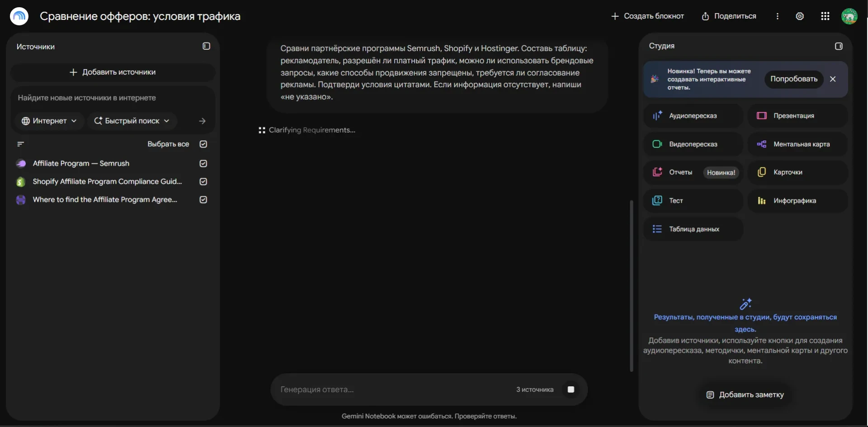The height and width of the screenshot is (427, 868).
Task: Open the Интернет source dropdown
Action: coord(49,121)
